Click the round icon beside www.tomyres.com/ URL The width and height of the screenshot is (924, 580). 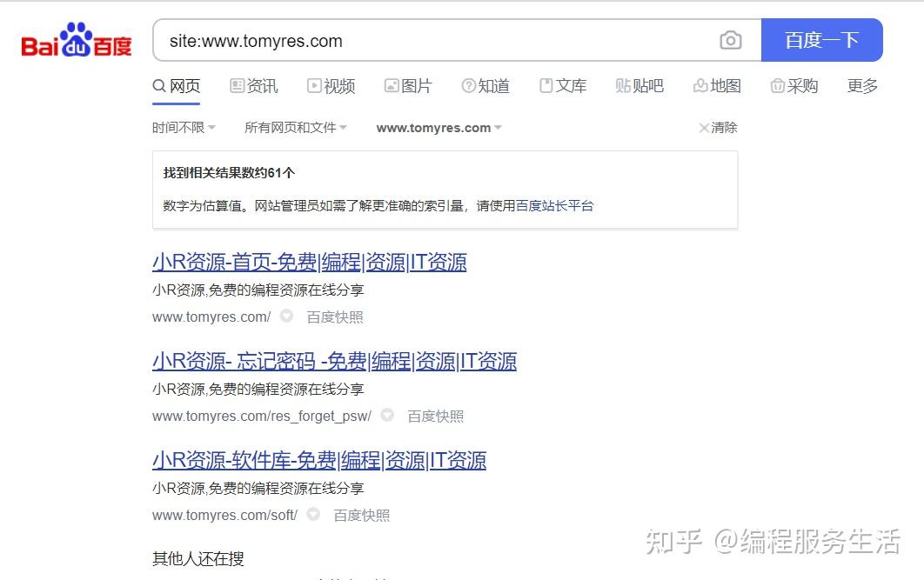point(286,316)
